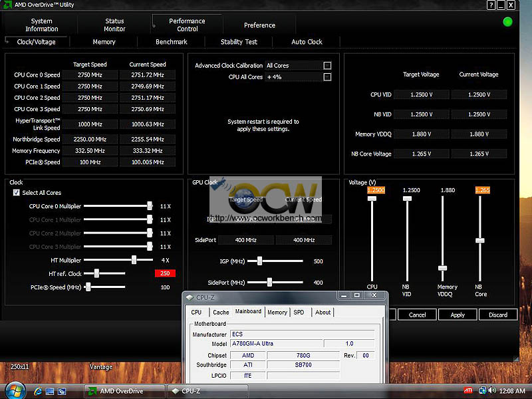Screen dimensions: 532x399
Task: Click the NB VID voltage slider handle
Action: pos(407,198)
